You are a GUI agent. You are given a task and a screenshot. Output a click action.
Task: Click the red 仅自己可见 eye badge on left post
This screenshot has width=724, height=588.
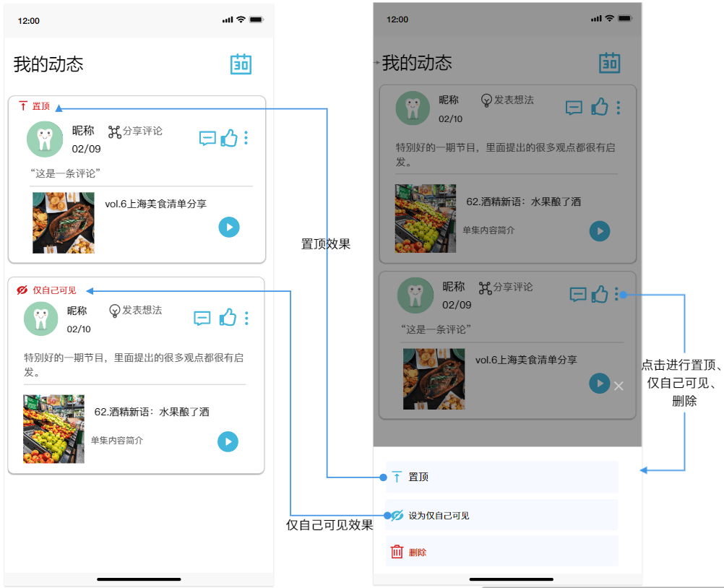pyautogui.click(x=22, y=290)
